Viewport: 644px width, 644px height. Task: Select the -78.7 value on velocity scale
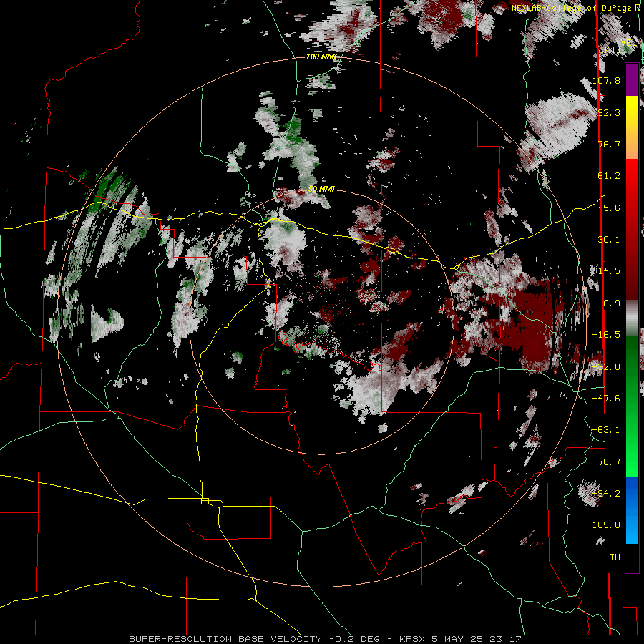point(606,462)
